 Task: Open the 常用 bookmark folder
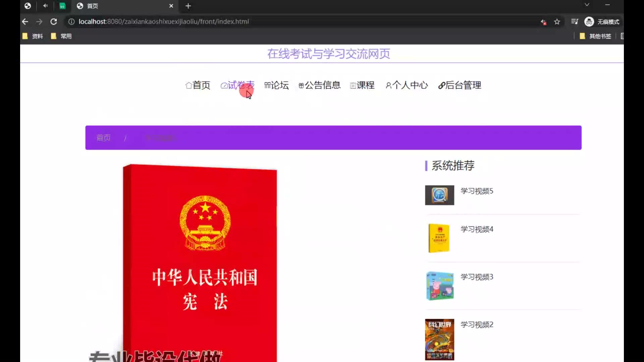[61, 36]
